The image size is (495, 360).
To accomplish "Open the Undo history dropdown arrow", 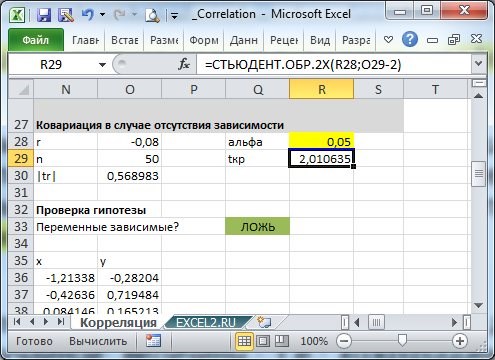I will 103,15.
